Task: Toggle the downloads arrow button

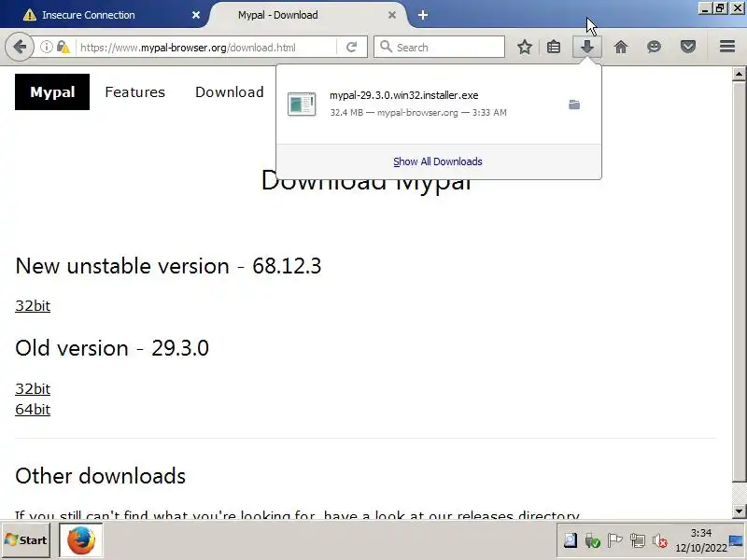Action: click(x=587, y=48)
